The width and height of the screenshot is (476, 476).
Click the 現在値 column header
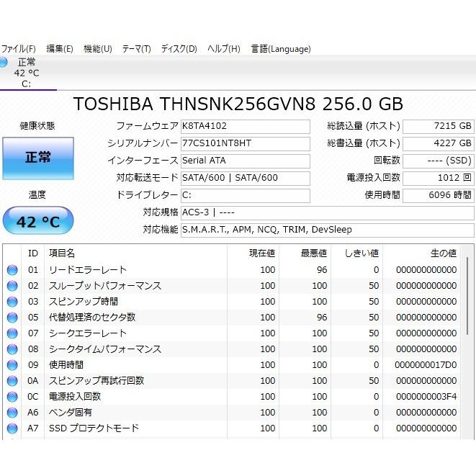253,253
